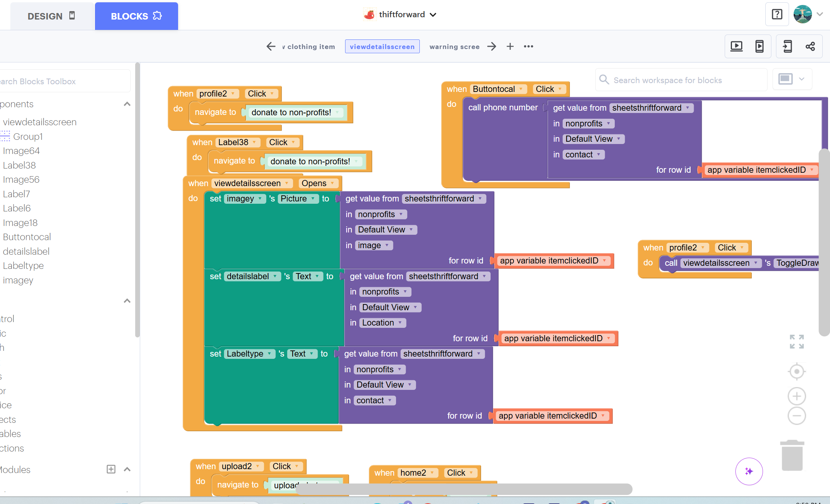Click the share project icon
830x504 pixels.
810,47
